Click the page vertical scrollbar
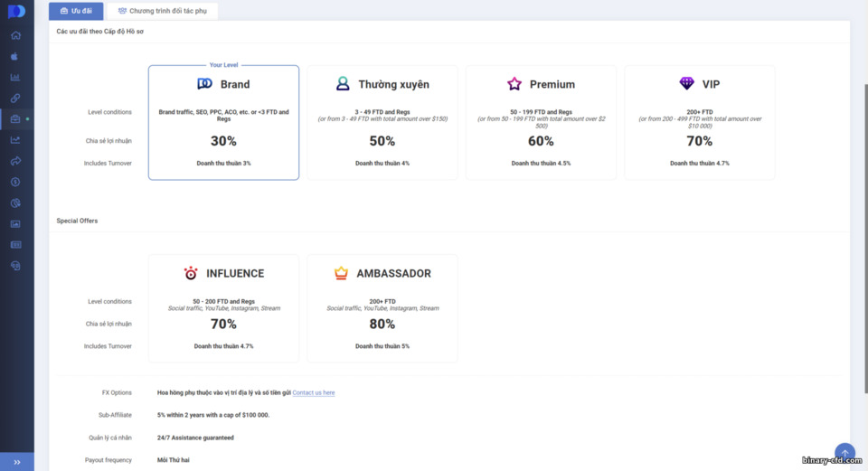The height and width of the screenshot is (471, 868). tap(865, 238)
